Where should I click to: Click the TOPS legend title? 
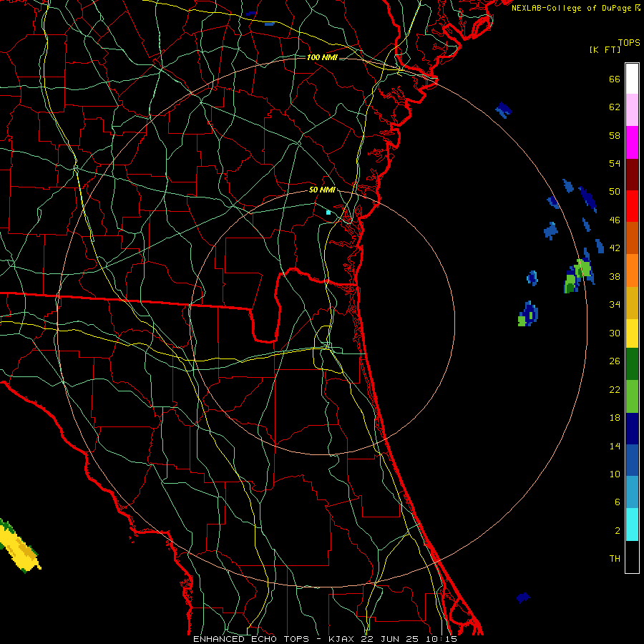coord(629,43)
